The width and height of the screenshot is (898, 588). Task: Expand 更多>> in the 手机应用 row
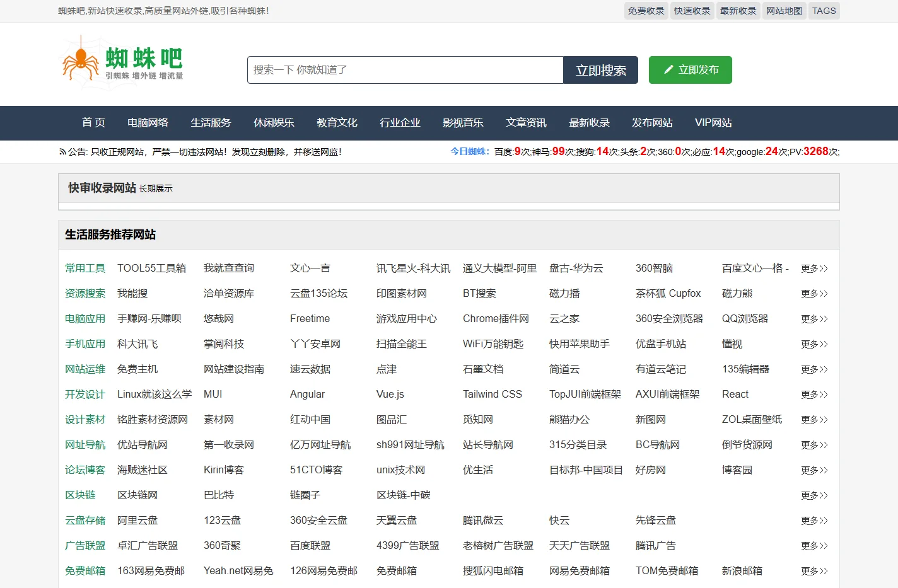pos(814,344)
